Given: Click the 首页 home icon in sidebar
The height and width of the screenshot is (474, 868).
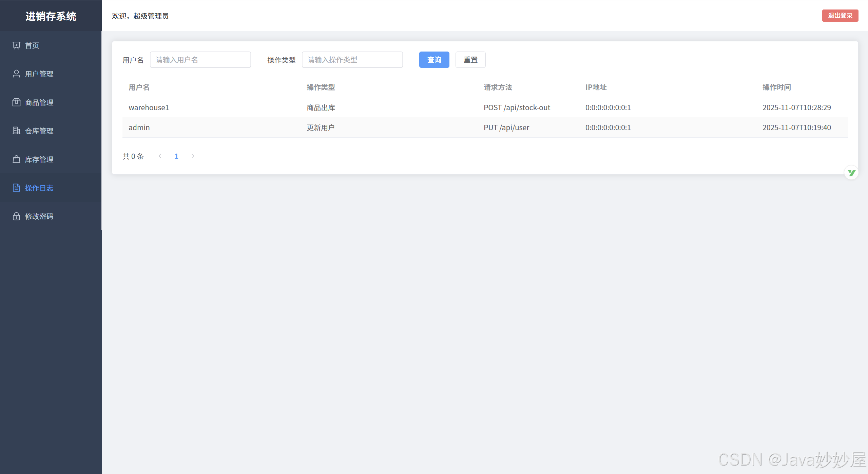Looking at the screenshot, I should click(x=16, y=45).
